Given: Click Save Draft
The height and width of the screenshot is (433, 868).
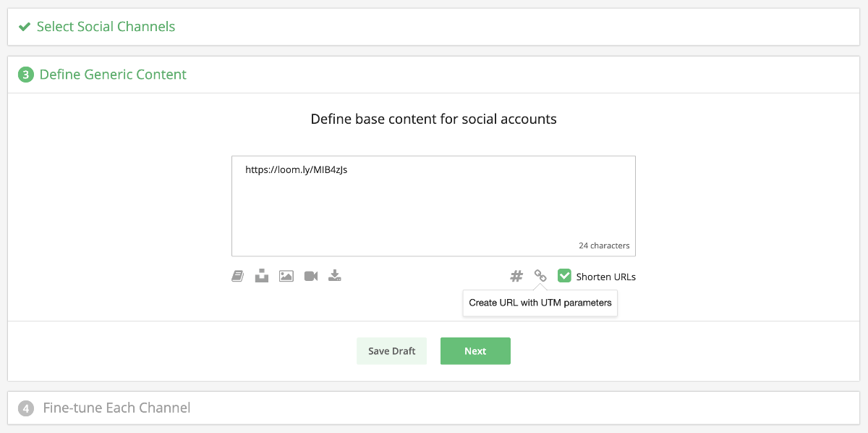Looking at the screenshot, I should point(391,350).
